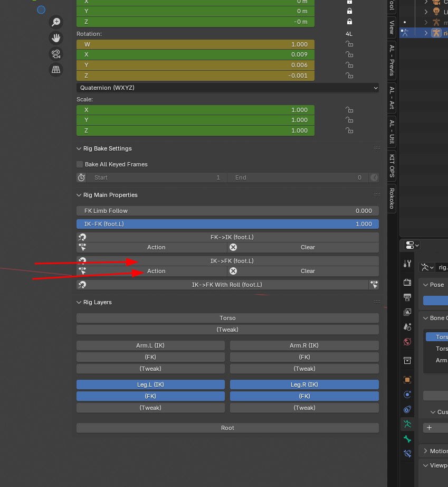Click the Rotation Y value field
Viewport: 448px width, 487px height.
[x=195, y=65]
